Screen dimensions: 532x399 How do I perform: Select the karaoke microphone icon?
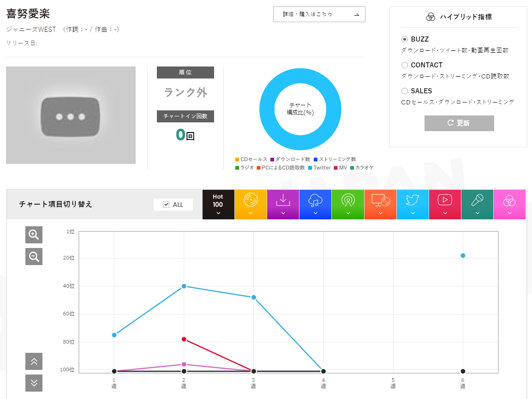tap(477, 200)
